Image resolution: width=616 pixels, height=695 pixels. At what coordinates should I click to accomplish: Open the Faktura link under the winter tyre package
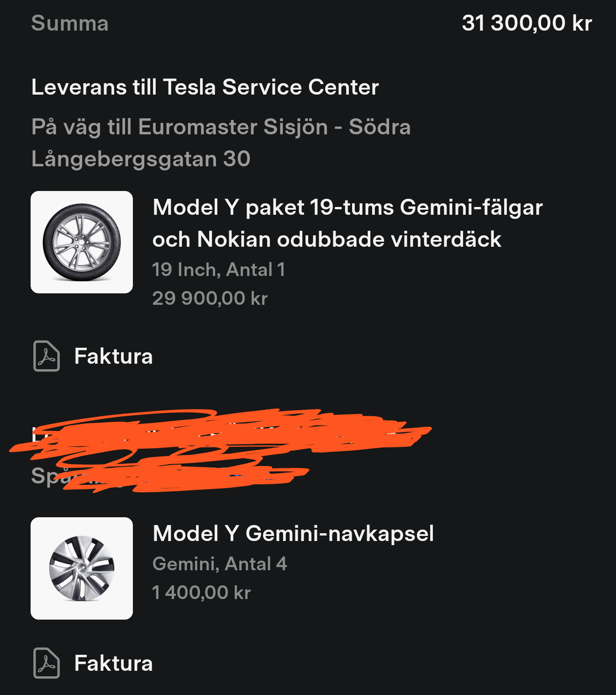[113, 356]
